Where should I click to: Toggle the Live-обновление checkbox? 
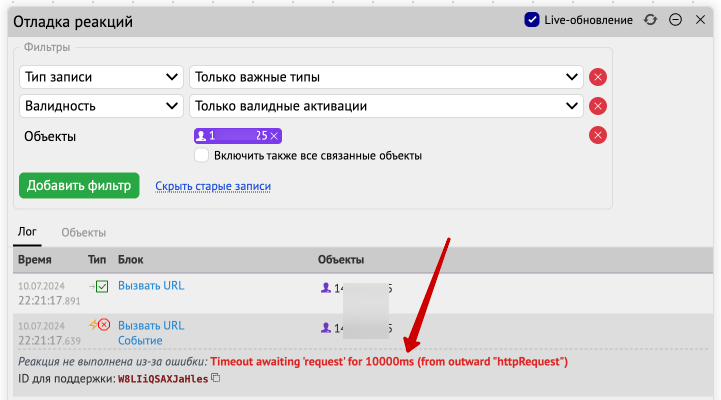click(532, 20)
